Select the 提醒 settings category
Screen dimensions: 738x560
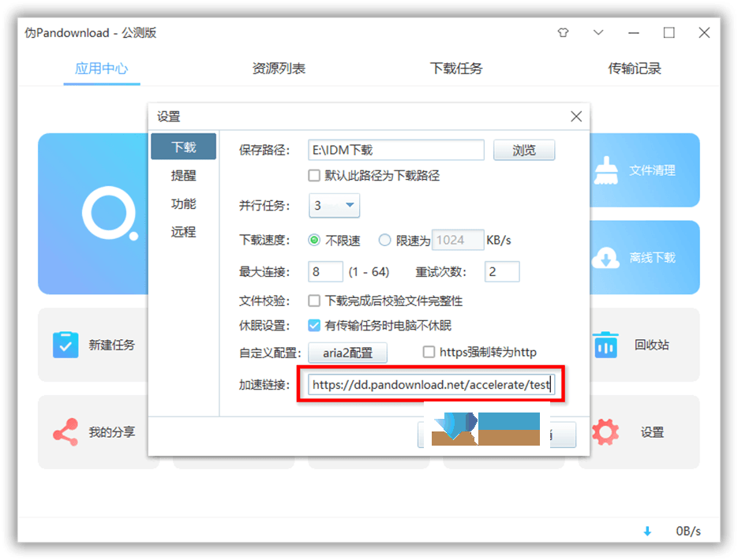[x=184, y=175]
